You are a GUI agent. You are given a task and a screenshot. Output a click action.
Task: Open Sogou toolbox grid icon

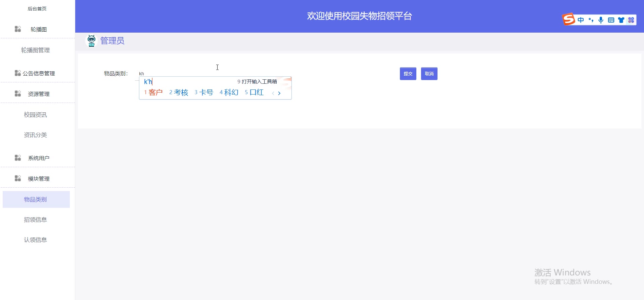click(x=631, y=20)
